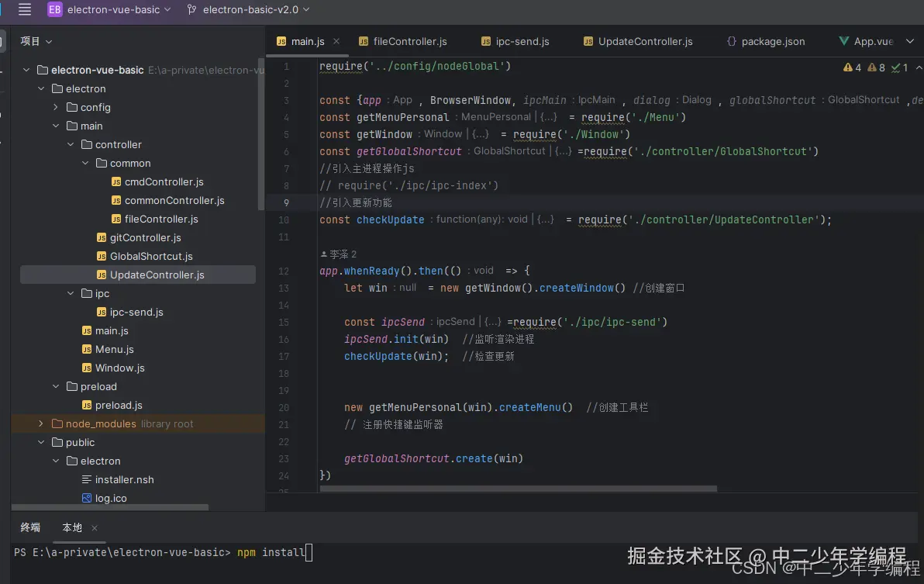The image size is (924, 584).
Task: Click installer.nsh text file icon
Action: [x=87, y=480]
